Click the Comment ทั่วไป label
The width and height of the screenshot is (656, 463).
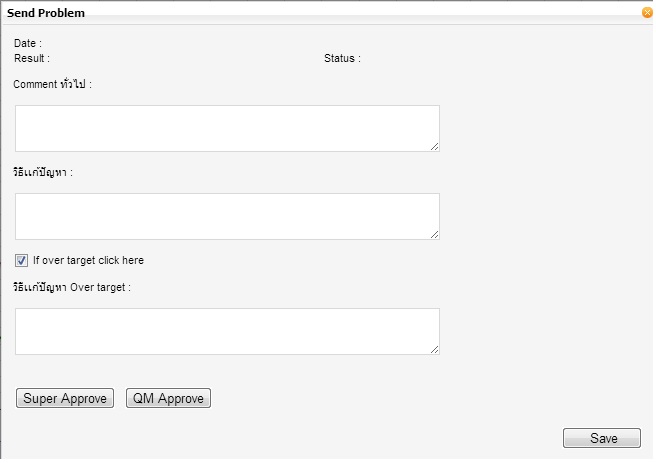52,84
